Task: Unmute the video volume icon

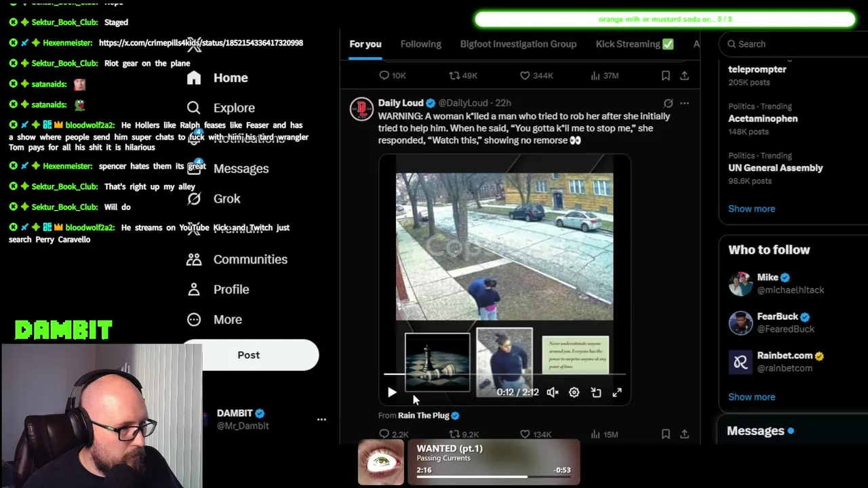Action: tap(553, 392)
